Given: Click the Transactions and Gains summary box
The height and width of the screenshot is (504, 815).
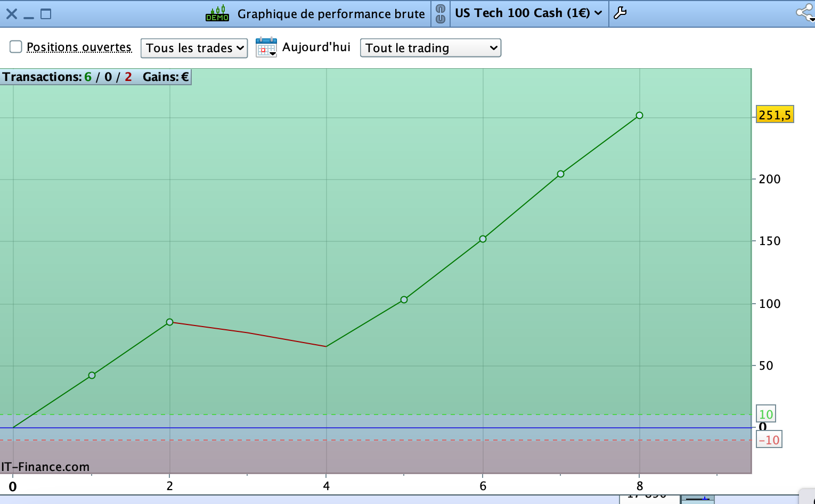Looking at the screenshot, I should 96,77.
